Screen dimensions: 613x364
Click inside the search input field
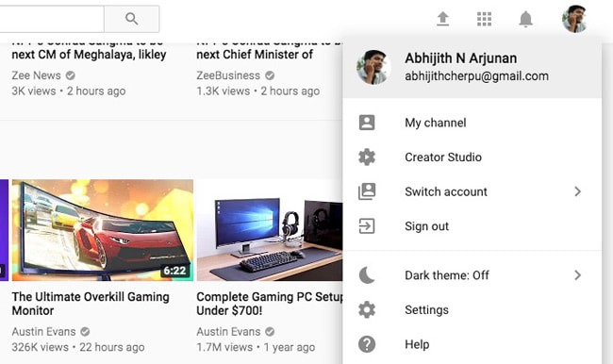click(52, 19)
